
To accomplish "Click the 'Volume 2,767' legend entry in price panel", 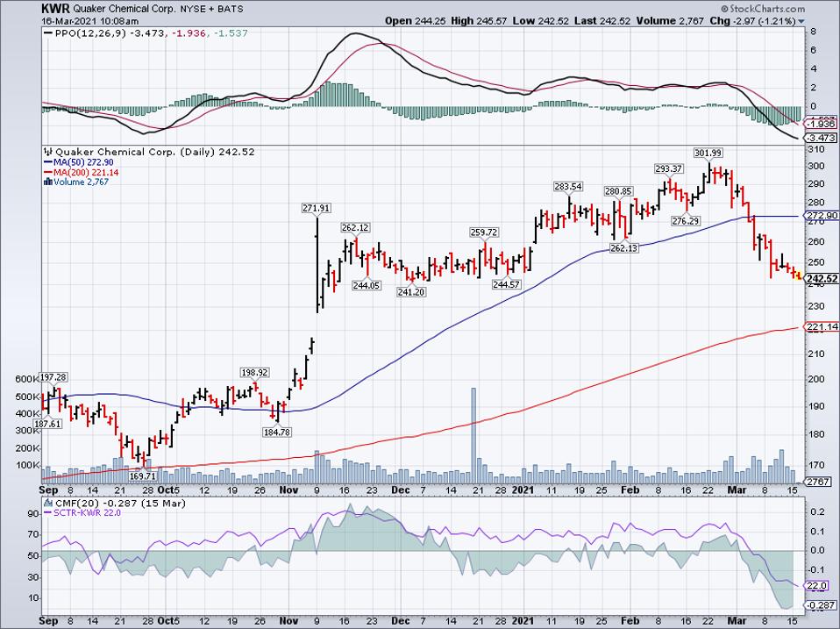I will [x=81, y=182].
